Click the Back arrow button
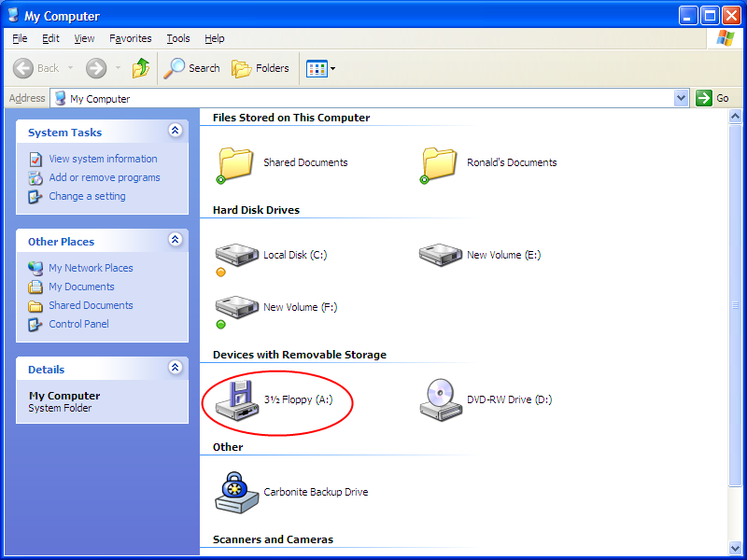Image resolution: width=747 pixels, height=560 pixels. pos(22,68)
